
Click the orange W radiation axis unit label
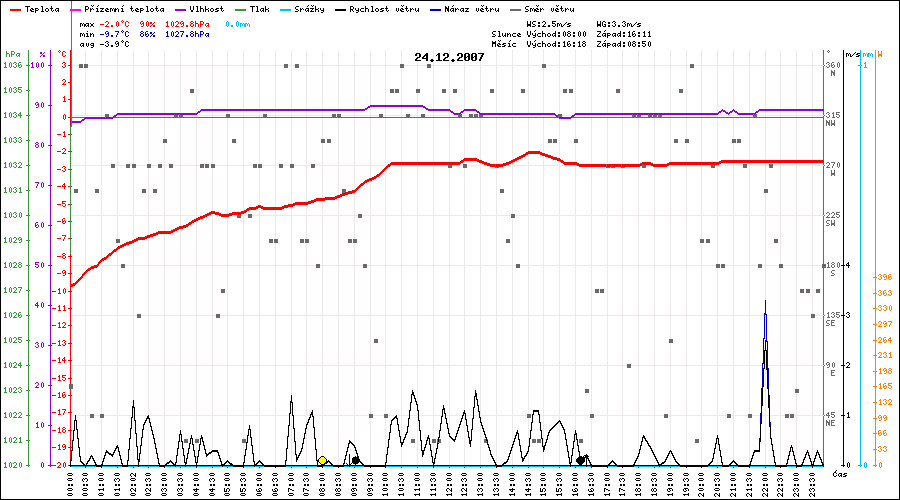pyautogui.click(x=880, y=55)
